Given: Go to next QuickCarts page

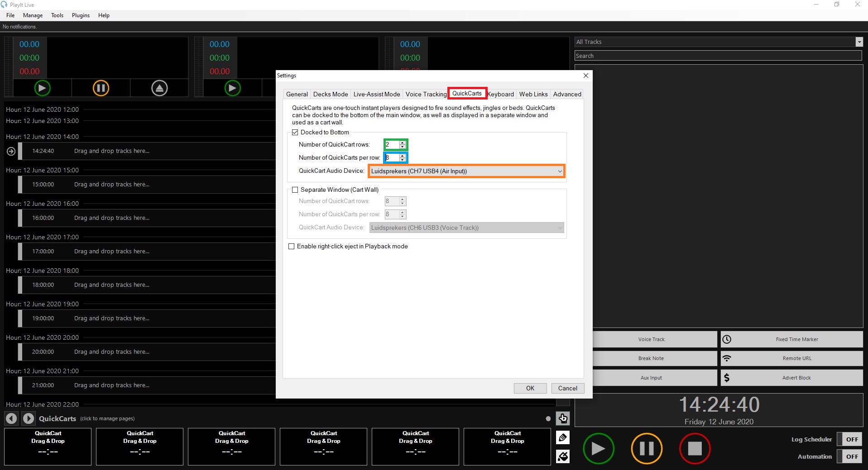Looking at the screenshot, I should 28,418.
